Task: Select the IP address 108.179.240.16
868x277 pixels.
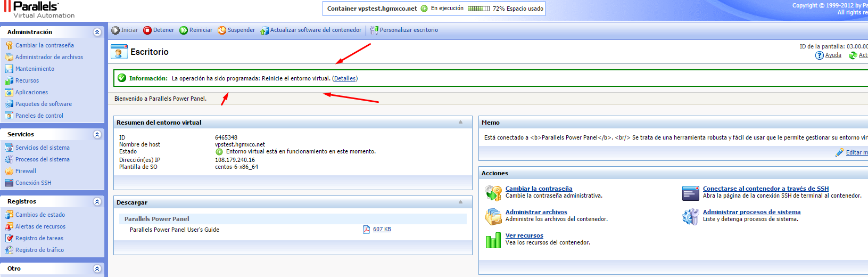Action: pos(235,160)
